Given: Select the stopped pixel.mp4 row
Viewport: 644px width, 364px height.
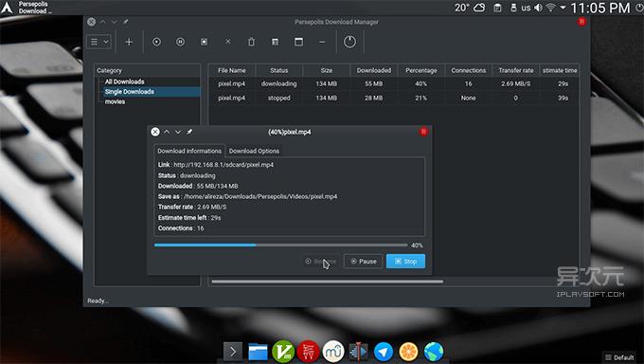Looking at the screenshot, I should point(393,98).
